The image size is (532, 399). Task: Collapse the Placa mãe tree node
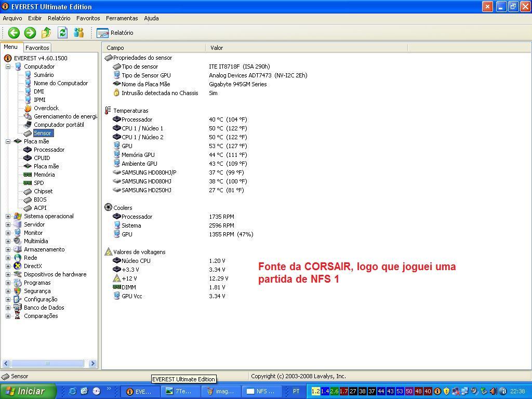pyautogui.click(x=8, y=141)
